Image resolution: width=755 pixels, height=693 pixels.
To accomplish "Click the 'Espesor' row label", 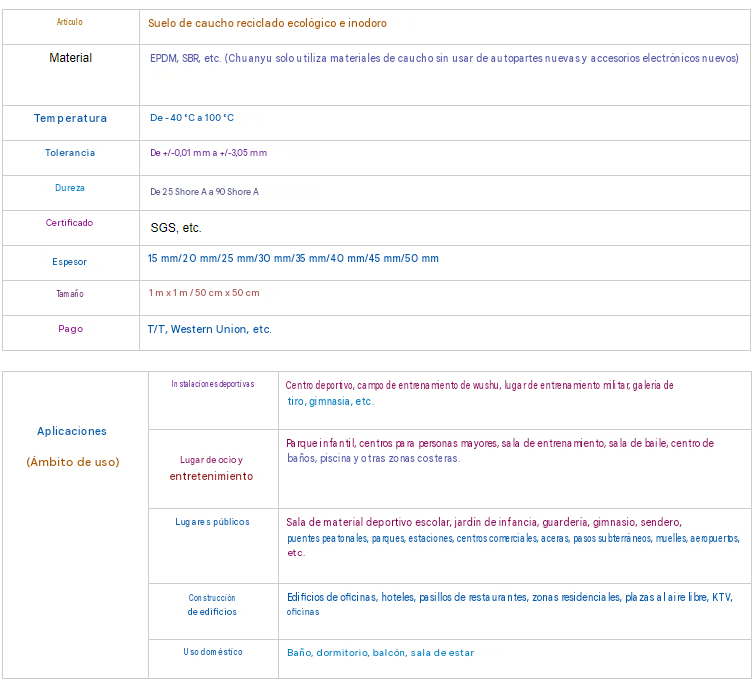I will click(x=69, y=262).
